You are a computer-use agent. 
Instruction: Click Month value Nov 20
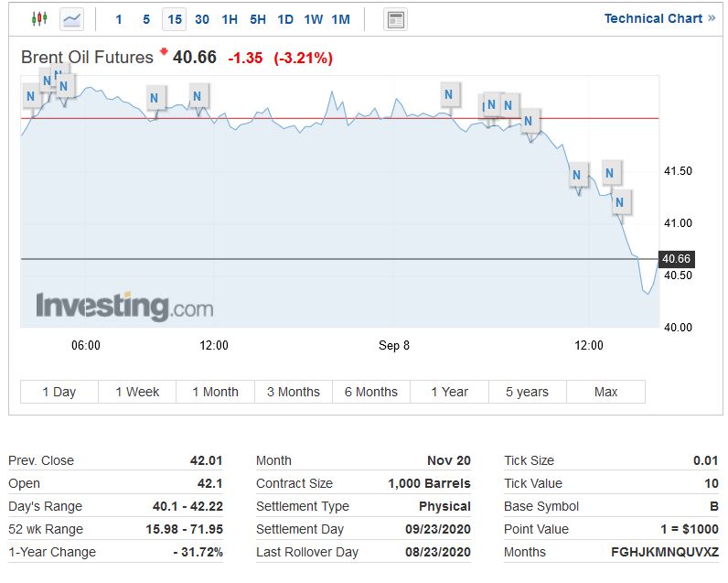449,460
